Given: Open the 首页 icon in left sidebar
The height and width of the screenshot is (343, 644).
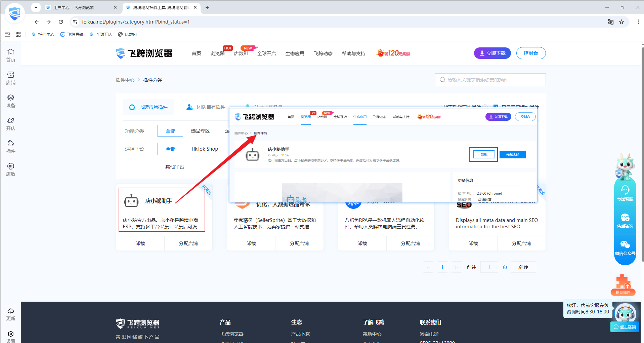Looking at the screenshot, I should pyautogui.click(x=11, y=55).
